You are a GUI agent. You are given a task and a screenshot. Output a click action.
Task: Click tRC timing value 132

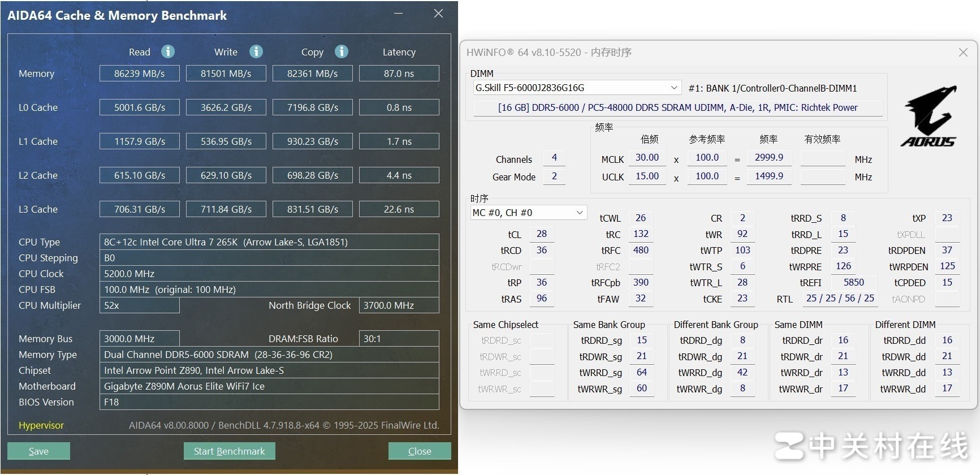pos(641,234)
